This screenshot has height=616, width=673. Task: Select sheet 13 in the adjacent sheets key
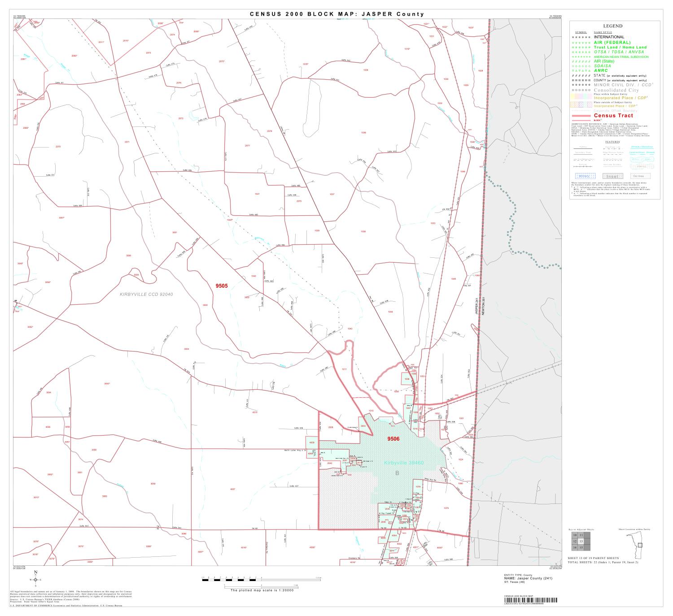point(581,541)
